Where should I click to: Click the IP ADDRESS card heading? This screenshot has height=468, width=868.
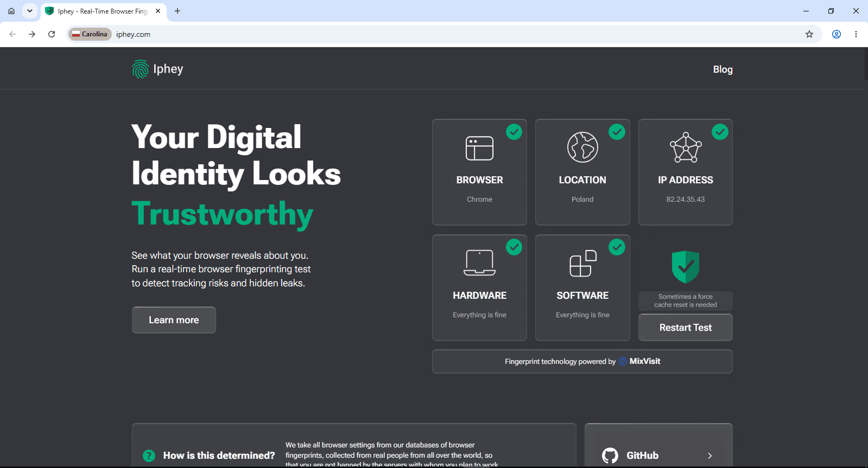[686, 180]
